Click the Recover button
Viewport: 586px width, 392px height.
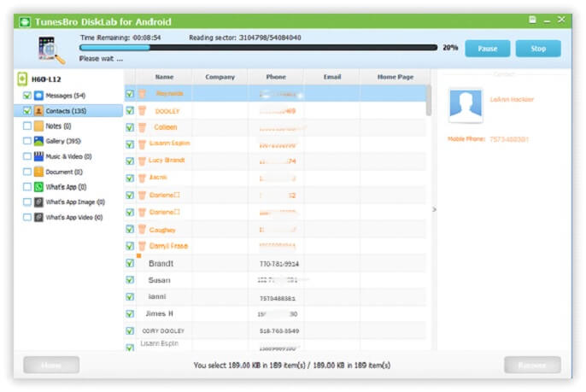532,365
